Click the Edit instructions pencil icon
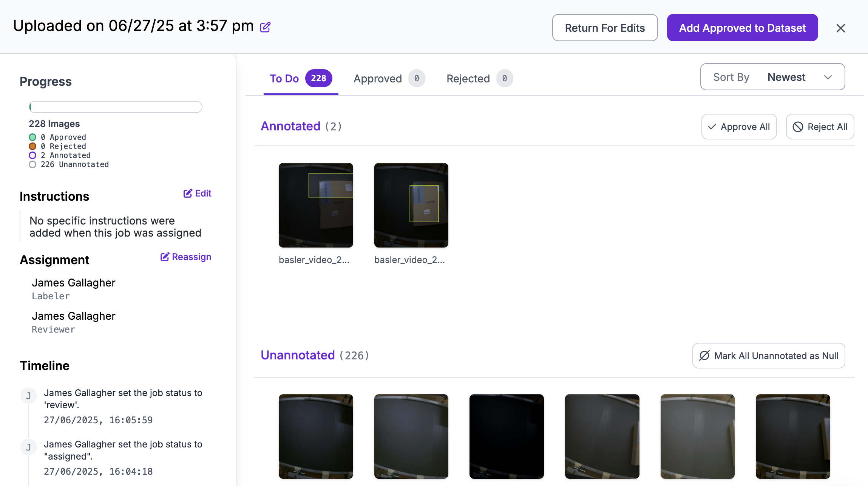Viewport: 868px width, 486px height. [188, 193]
